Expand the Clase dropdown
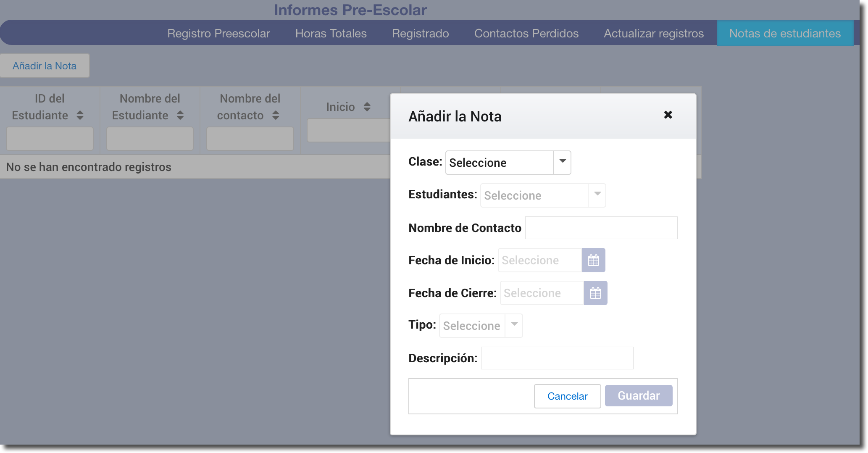Screen dimensions: 868x453 pos(562,163)
